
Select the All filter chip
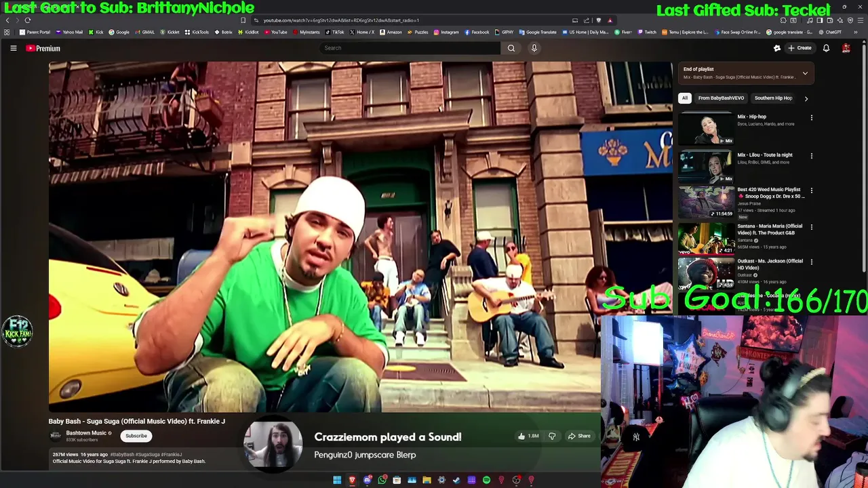pyautogui.click(x=685, y=98)
